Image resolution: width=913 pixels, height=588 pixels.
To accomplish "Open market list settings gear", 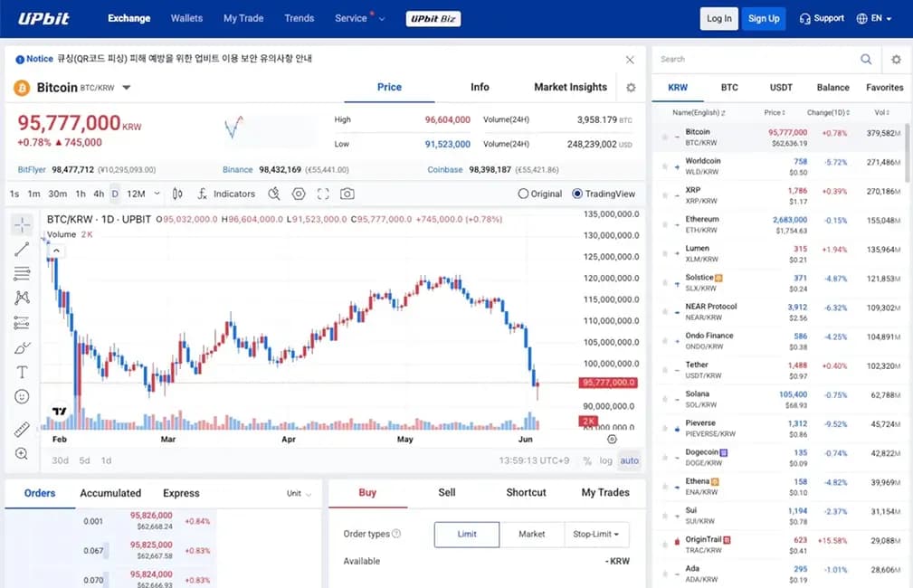I will tap(896, 60).
